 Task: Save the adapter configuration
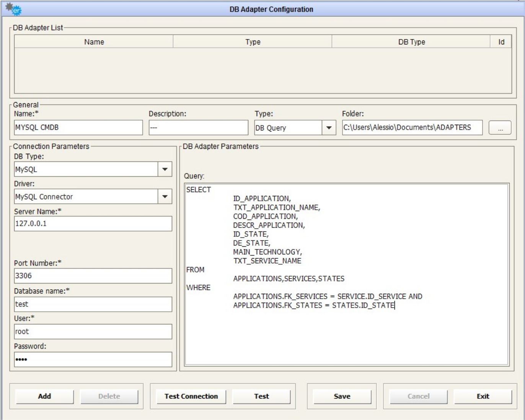342,396
